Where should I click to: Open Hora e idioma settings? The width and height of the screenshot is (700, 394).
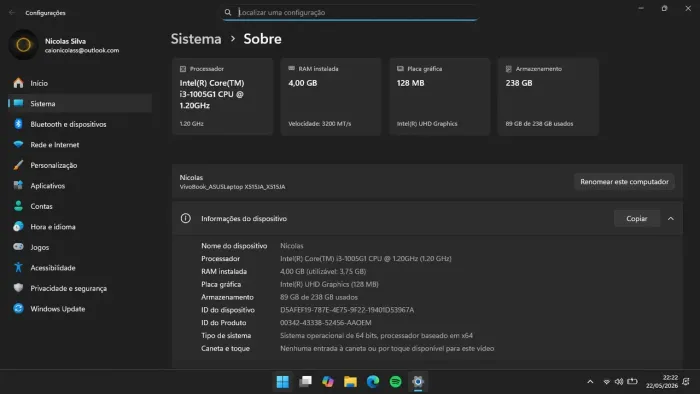coord(80,227)
